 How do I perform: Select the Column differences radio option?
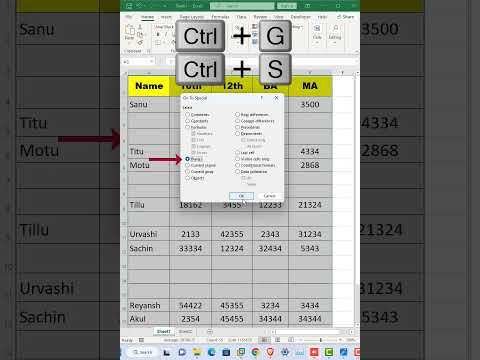pyautogui.click(x=237, y=121)
